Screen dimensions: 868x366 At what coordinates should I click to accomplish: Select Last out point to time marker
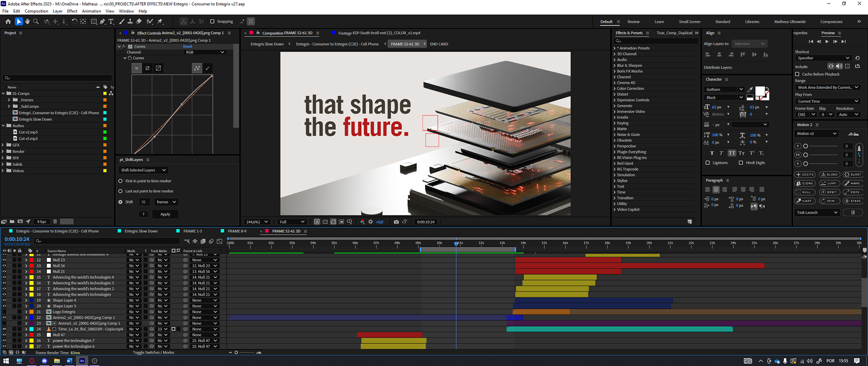pyautogui.click(x=120, y=191)
